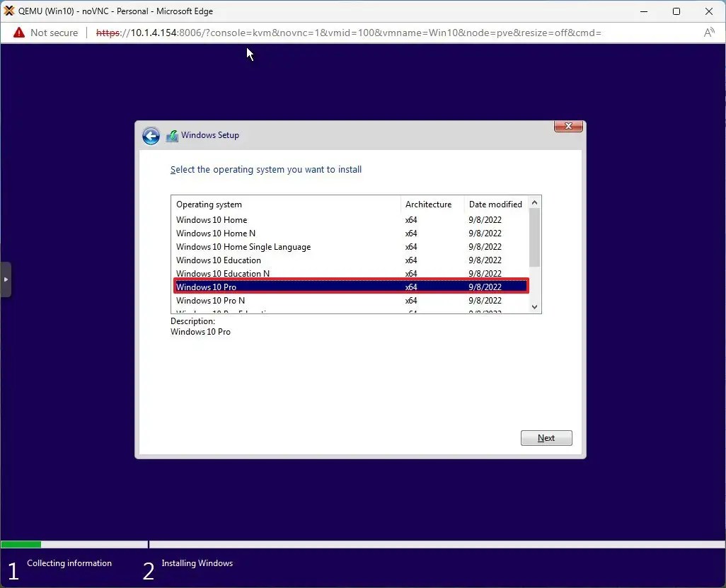The height and width of the screenshot is (588, 726).
Task: Select Windows 10 Home Single Language
Action: pyautogui.click(x=243, y=246)
